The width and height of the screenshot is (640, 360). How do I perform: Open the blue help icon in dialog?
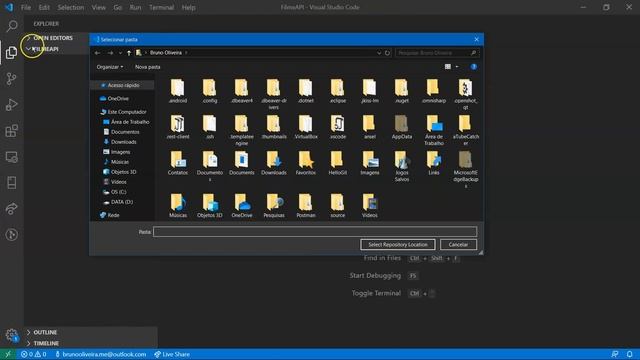coord(473,67)
